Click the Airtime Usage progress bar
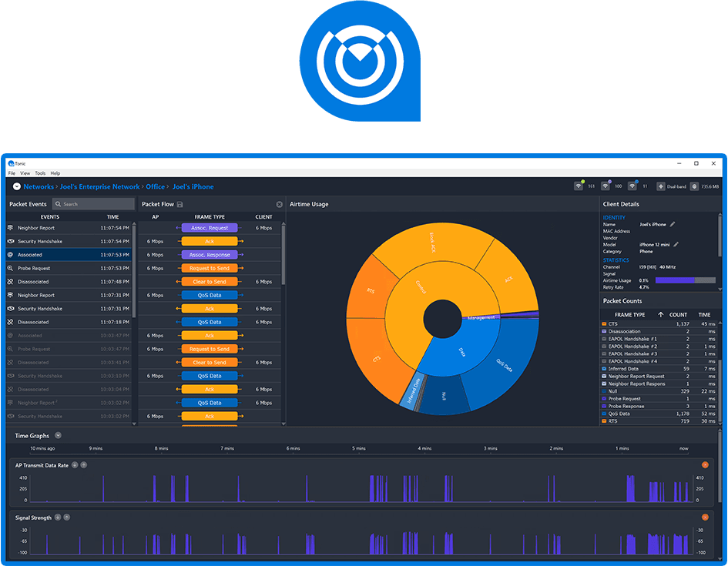This screenshot has width=728, height=566. point(686,280)
